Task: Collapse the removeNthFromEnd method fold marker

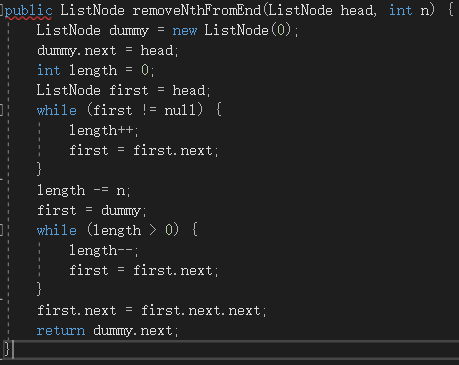Action: tap(1, 10)
